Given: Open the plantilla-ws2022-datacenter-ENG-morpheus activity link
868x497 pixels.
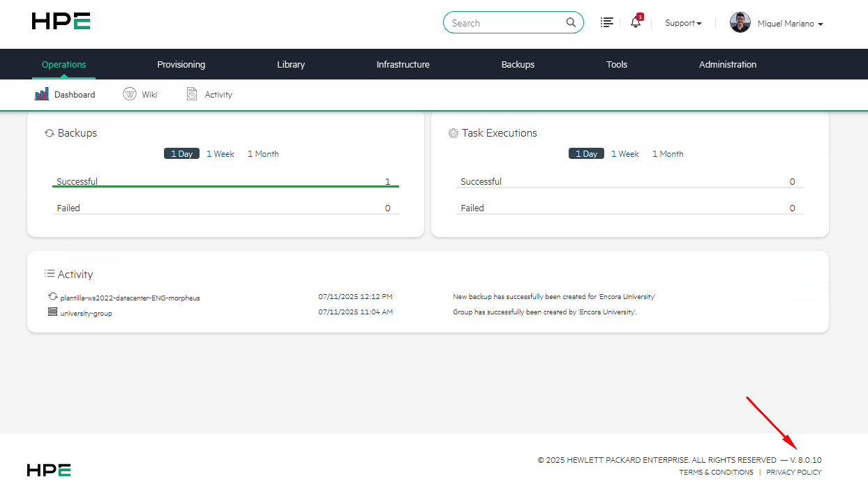Looking at the screenshot, I should [x=130, y=298].
